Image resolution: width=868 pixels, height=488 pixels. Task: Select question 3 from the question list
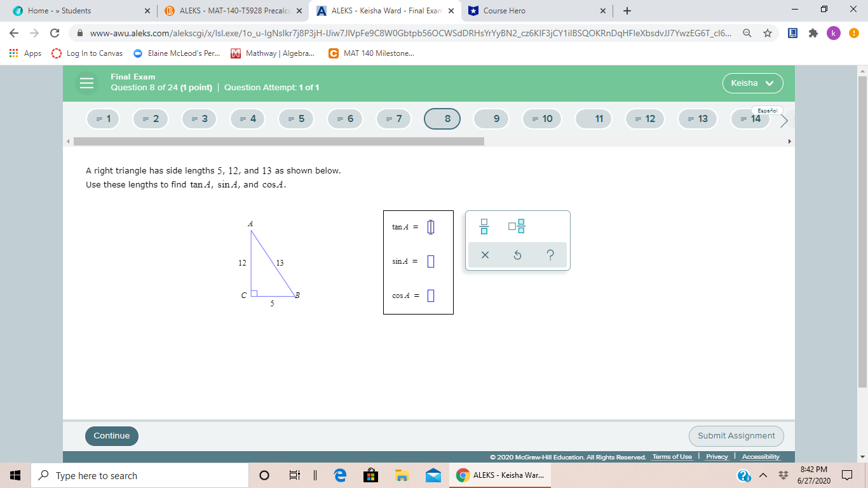(x=199, y=118)
